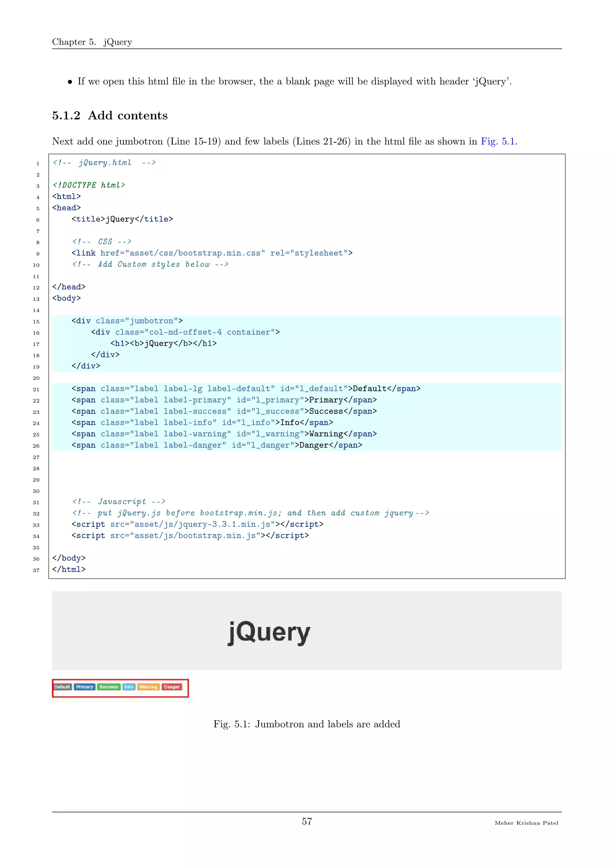Click page number '57' in footer
The width and height of the screenshot is (614, 868).
(x=307, y=822)
